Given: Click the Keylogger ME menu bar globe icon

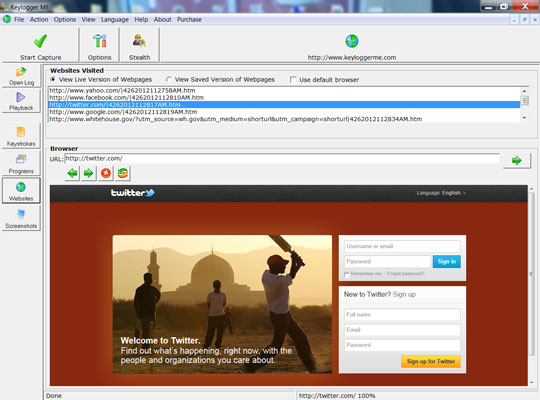Looking at the screenshot, I should [7, 19].
